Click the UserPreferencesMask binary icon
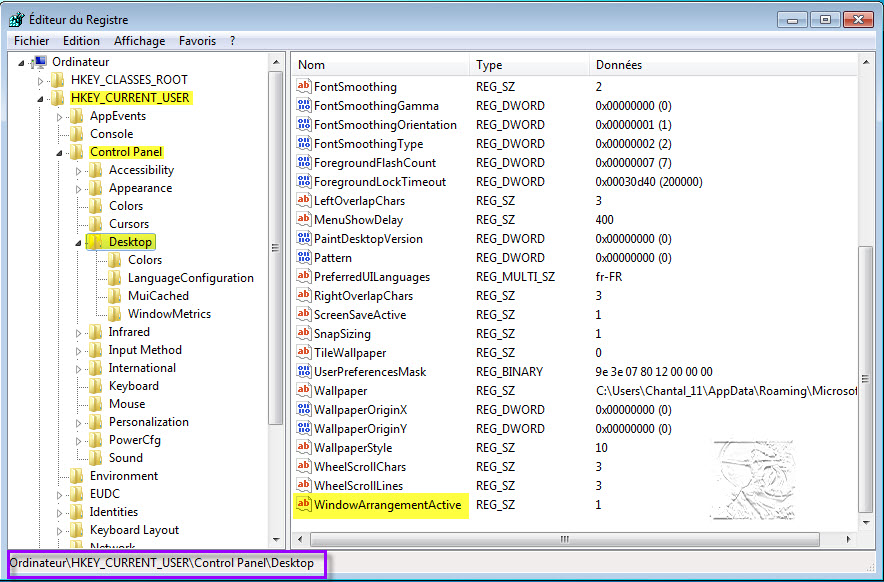Image resolution: width=884 pixels, height=582 pixels. [304, 371]
